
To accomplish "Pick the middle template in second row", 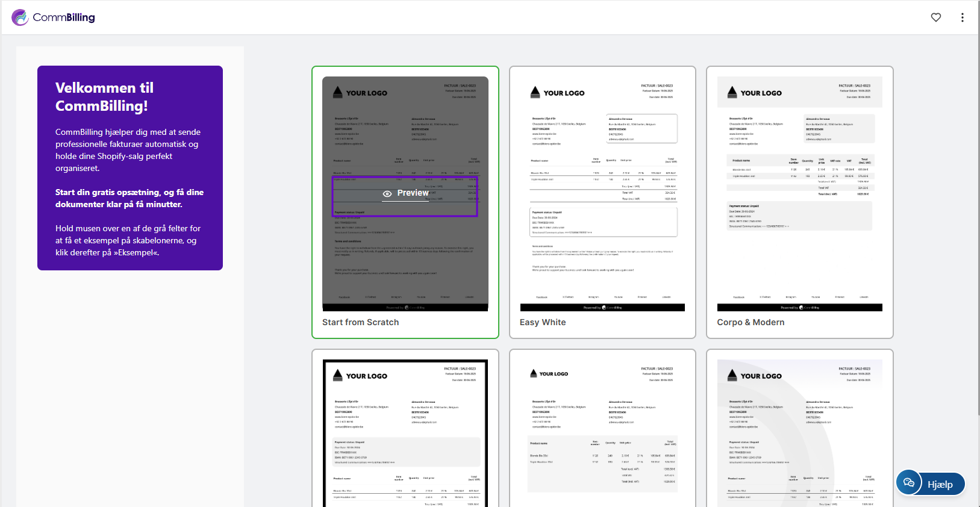I will point(602,434).
